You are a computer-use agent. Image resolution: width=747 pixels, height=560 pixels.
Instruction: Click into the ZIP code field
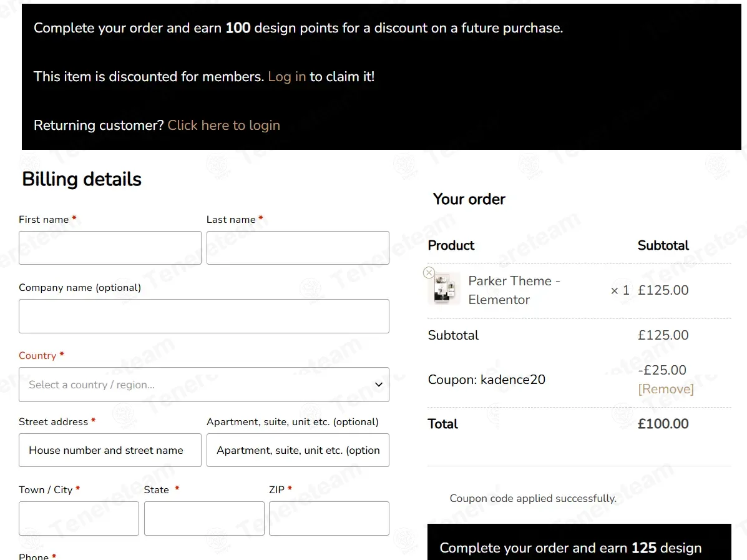pyautogui.click(x=329, y=518)
